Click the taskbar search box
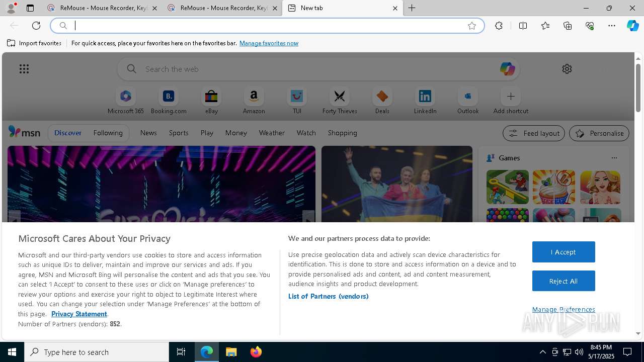644x362 pixels. point(97,352)
